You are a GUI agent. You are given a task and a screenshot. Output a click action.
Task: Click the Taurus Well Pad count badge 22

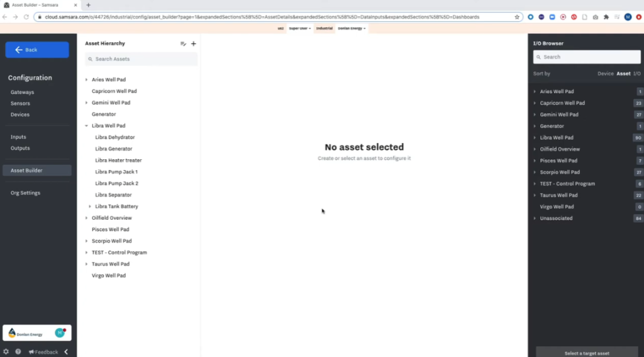pyautogui.click(x=638, y=195)
